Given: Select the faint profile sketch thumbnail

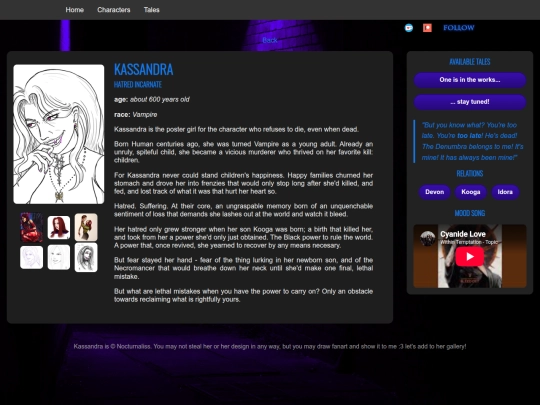Looking at the screenshot, I should point(31,257).
